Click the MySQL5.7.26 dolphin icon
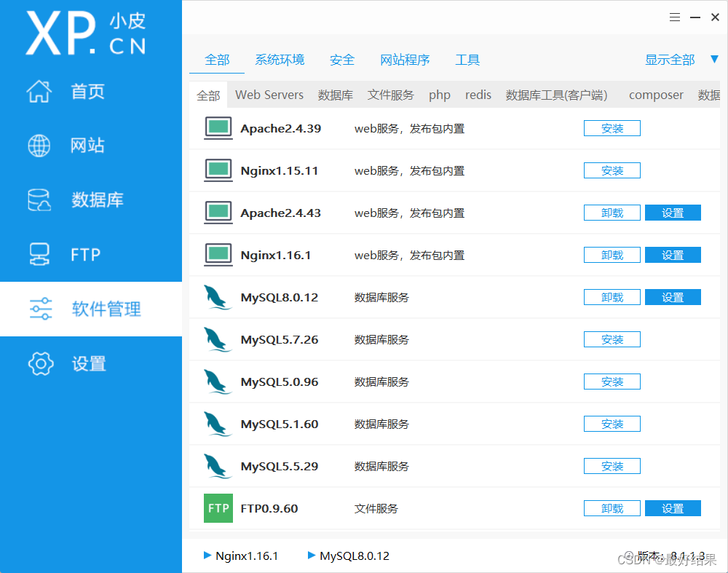This screenshot has width=728, height=573. [x=218, y=339]
